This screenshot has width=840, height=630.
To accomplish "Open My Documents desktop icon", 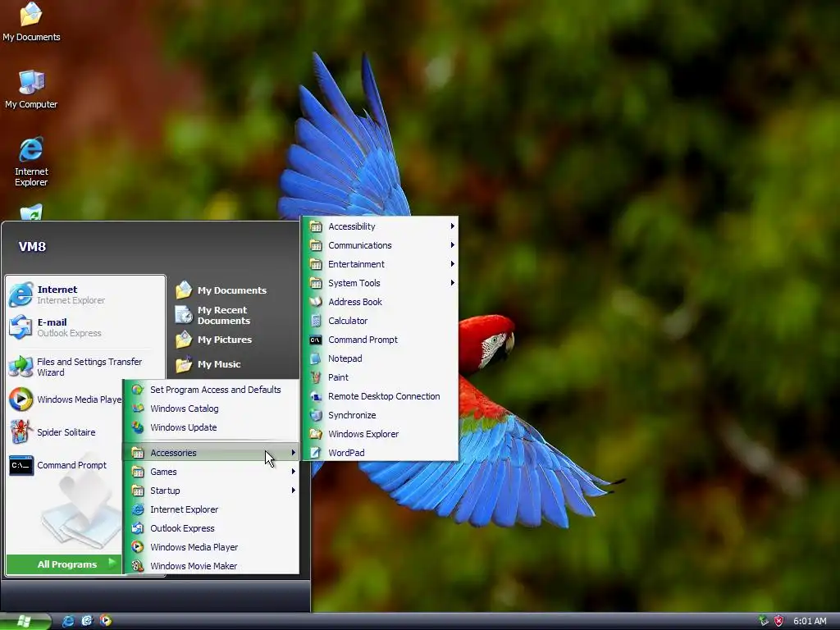I will tap(31, 22).
